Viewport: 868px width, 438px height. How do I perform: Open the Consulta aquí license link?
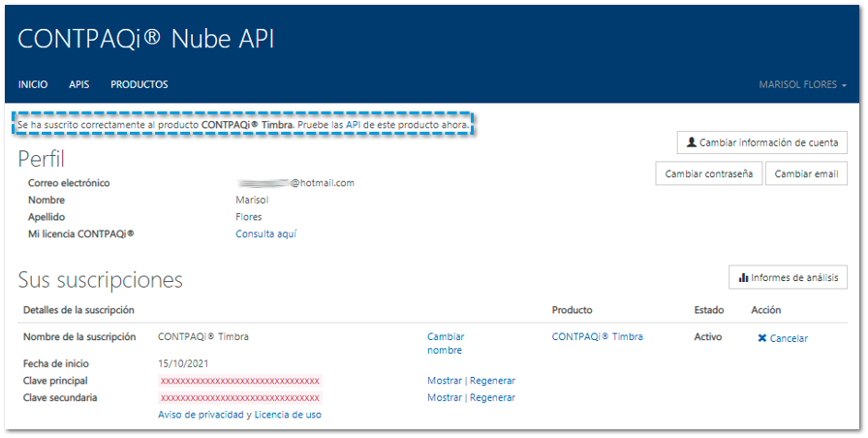(266, 234)
